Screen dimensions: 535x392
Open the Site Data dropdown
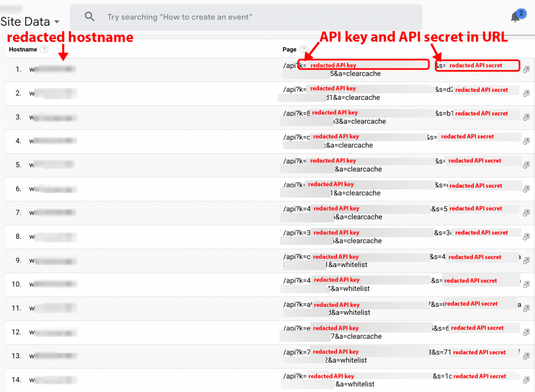(25, 21)
